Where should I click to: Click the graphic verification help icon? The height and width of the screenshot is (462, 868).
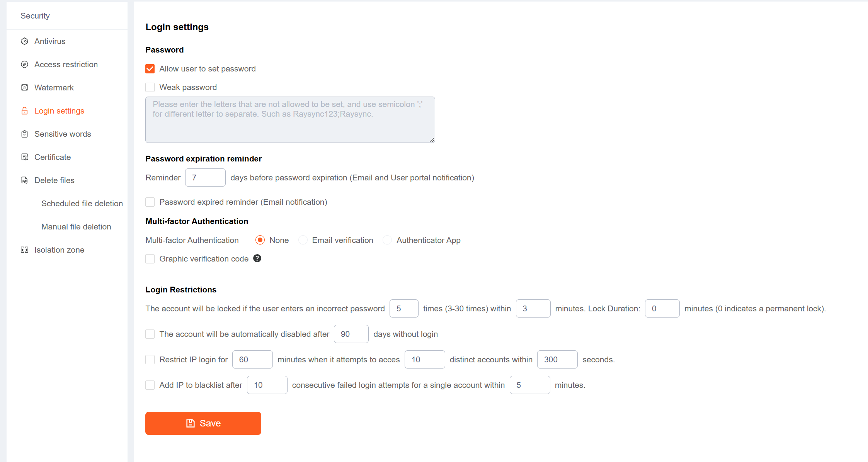coord(257,258)
